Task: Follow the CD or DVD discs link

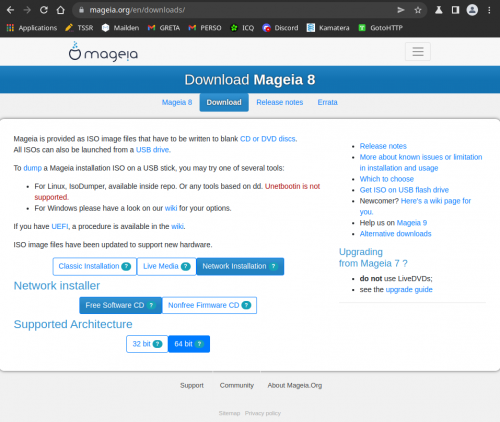Action: 268,139
